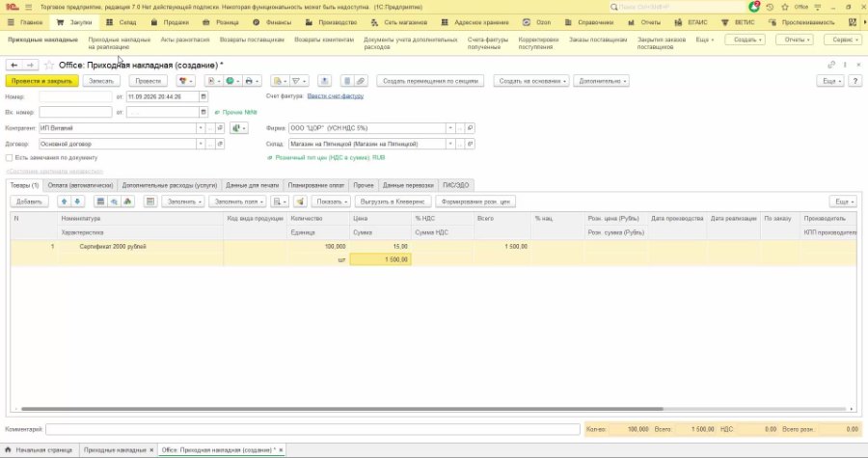Click the help question mark button

855,81
